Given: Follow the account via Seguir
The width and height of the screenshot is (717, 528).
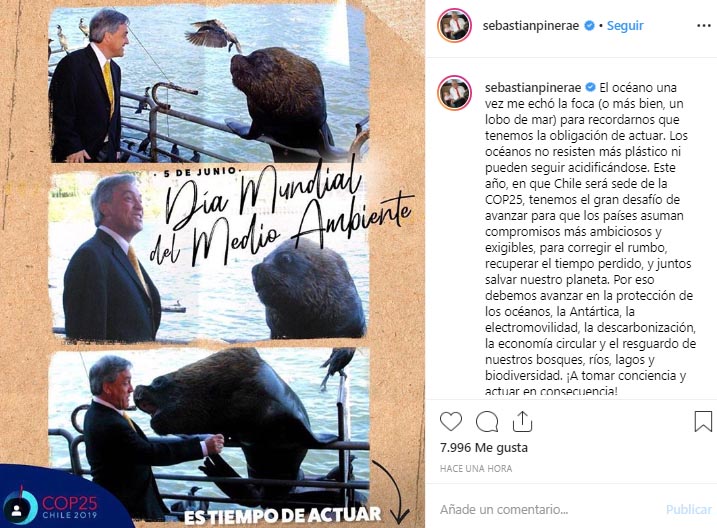Looking at the screenshot, I should point(625,26).
